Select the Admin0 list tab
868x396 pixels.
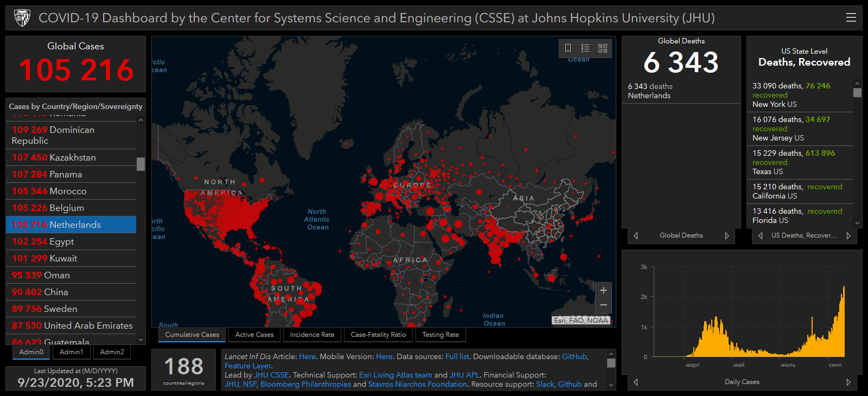click(x=31, y=352)
